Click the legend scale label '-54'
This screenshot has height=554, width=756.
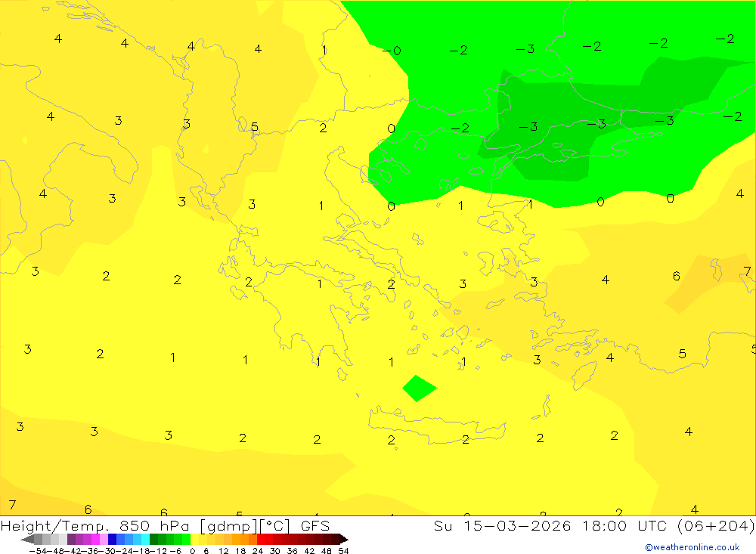[x=38, y=551]
